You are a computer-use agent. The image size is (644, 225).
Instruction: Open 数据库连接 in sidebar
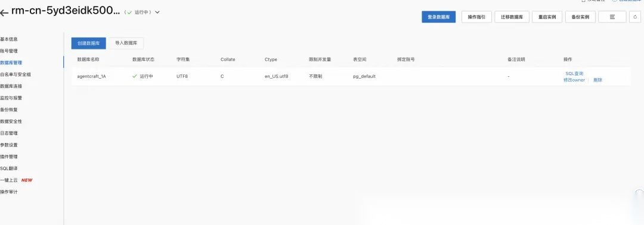11,86
